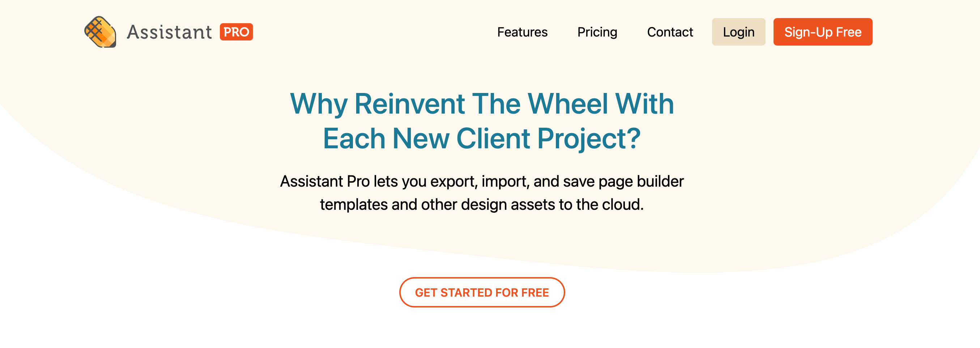980x348 pixels.
Task: Click the headline line 'Each New Client Project?'
Action: [482, 138]
